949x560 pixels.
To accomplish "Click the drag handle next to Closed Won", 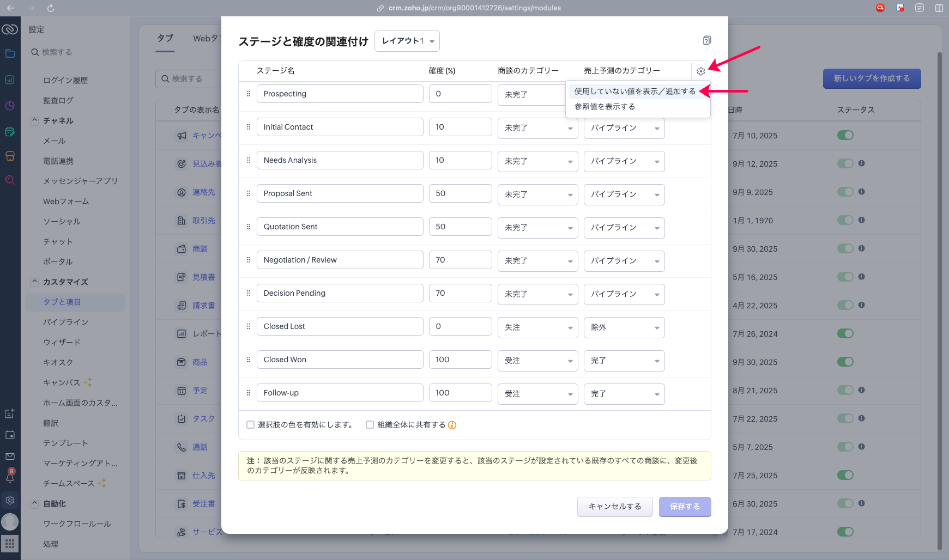I will tap(249, 360).
